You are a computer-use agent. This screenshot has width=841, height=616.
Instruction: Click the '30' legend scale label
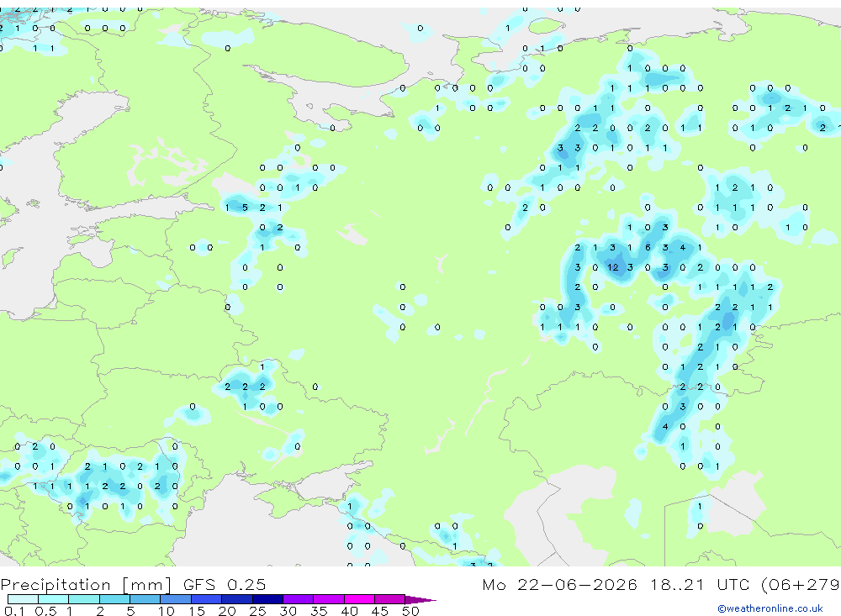[x=288, y=611]
